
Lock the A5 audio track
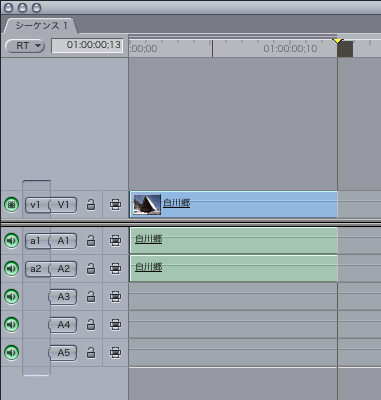pyautogui.click(x=91, y=352)
